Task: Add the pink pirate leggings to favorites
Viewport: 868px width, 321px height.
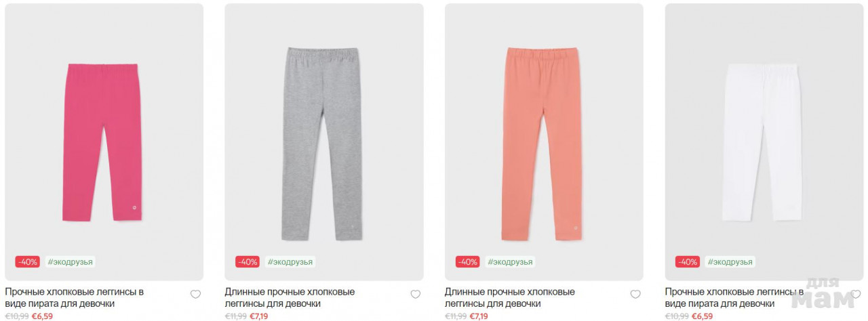Action: click(x=195, y=295)
